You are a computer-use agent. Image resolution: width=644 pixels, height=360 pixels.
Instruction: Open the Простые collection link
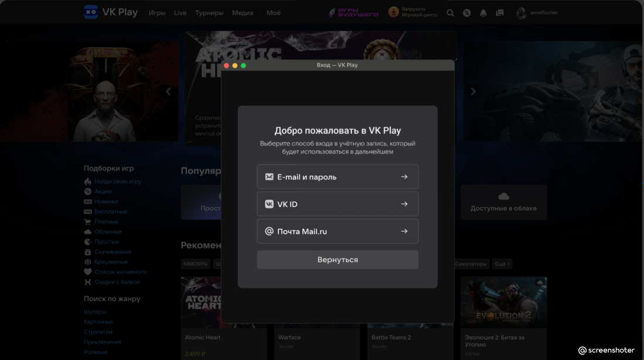pos(107,242)
